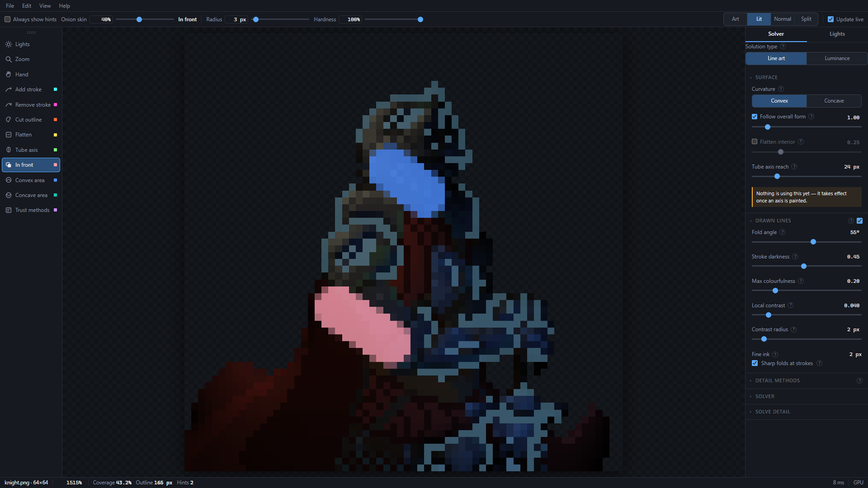
Task: Open help icon for Local contrast
Action: pos(791,305)
